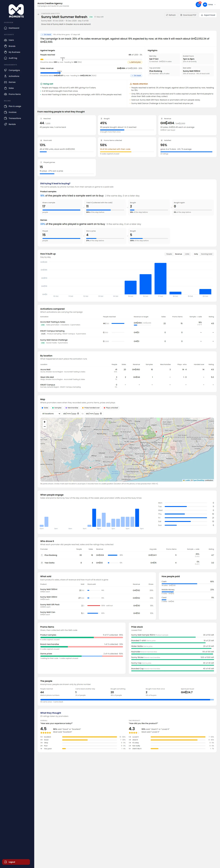Screen dimensions: 220x868
Task: Open Activations via its hand icon
Action: [5, 76]
